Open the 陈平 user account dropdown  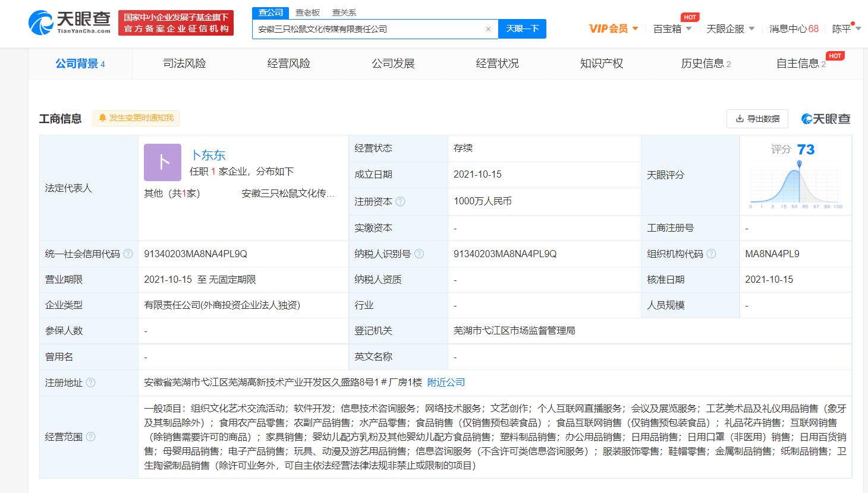[846, 29]
